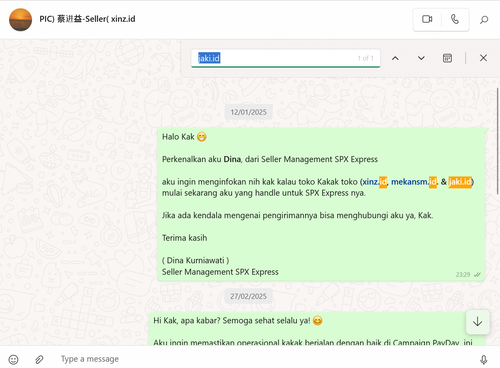Click the highlighted jaki.id result
The image size is (500, 368).
[460, 182]
